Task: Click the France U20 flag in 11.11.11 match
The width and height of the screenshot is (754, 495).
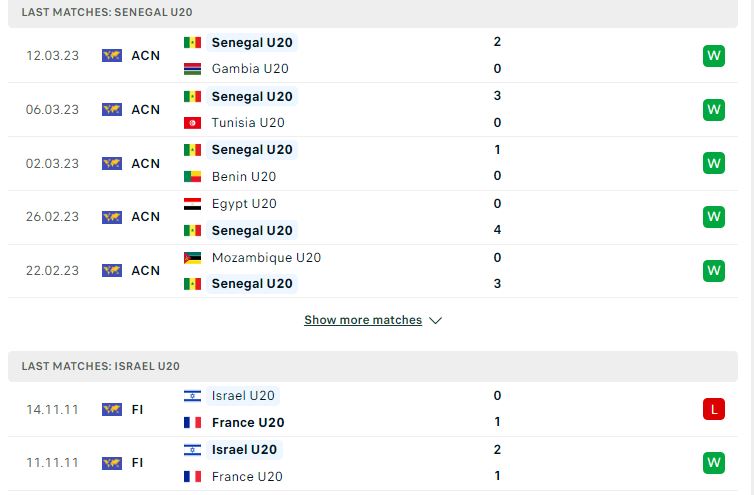Action: [x=192, y=477]
